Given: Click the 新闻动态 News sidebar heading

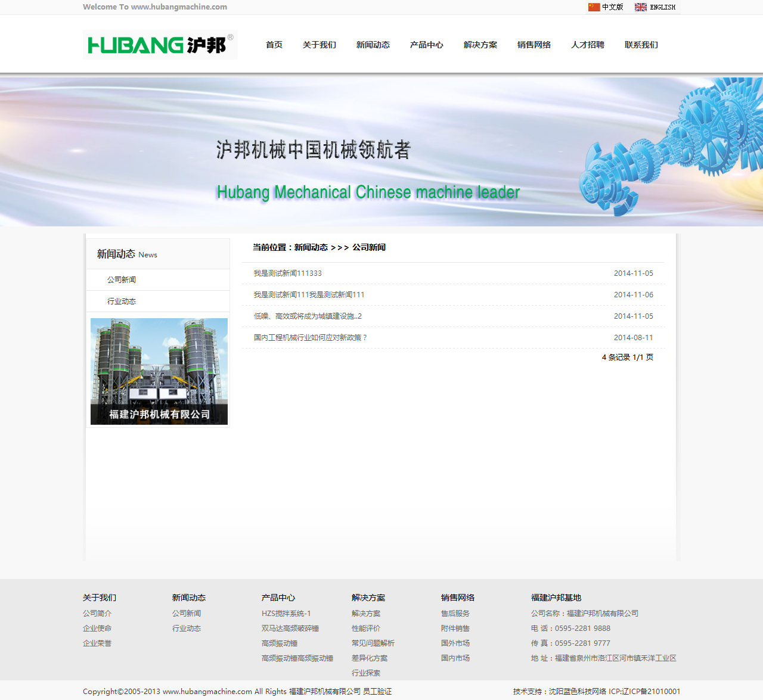Looking at the screenshot, I should 127,254.
